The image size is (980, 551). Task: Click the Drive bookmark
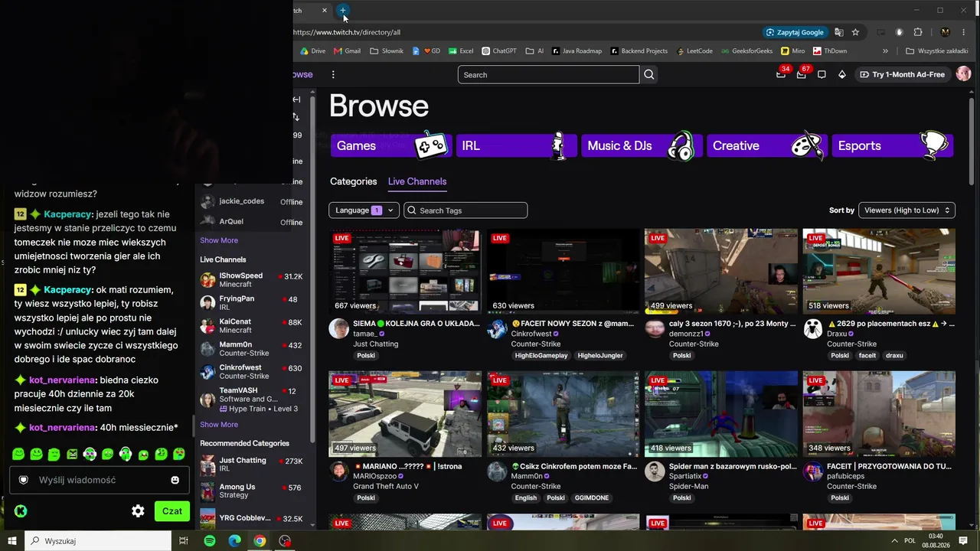312,51
